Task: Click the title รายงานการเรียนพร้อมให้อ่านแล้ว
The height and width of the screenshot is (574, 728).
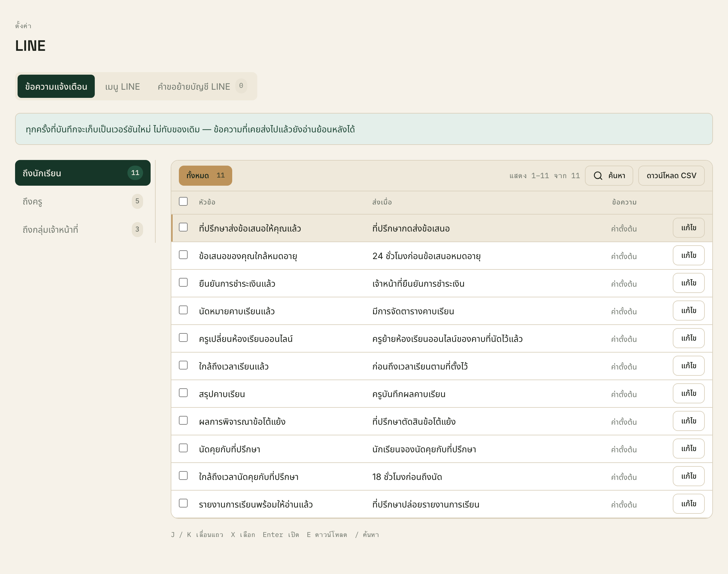Action: coord(256,504)
